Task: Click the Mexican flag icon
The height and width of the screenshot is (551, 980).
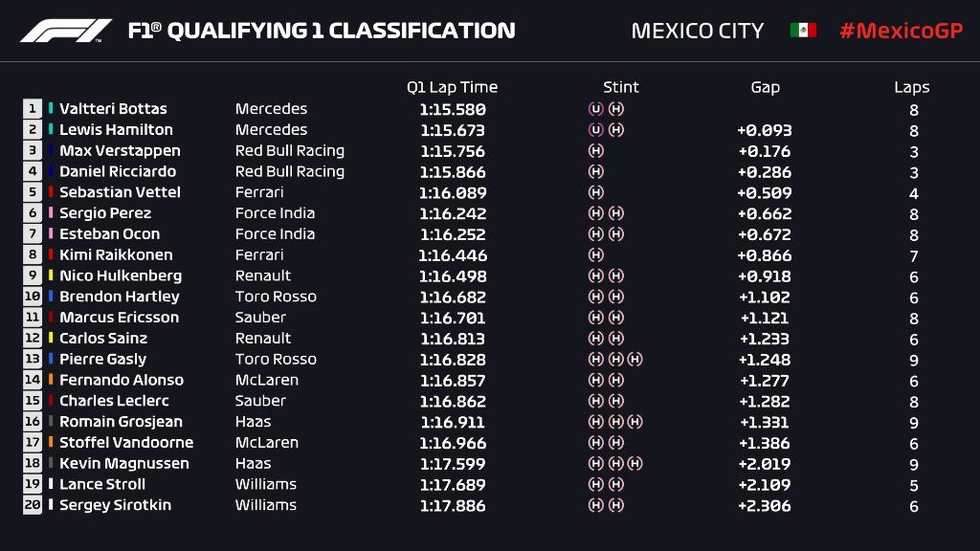Action: [x=803, y=30]
